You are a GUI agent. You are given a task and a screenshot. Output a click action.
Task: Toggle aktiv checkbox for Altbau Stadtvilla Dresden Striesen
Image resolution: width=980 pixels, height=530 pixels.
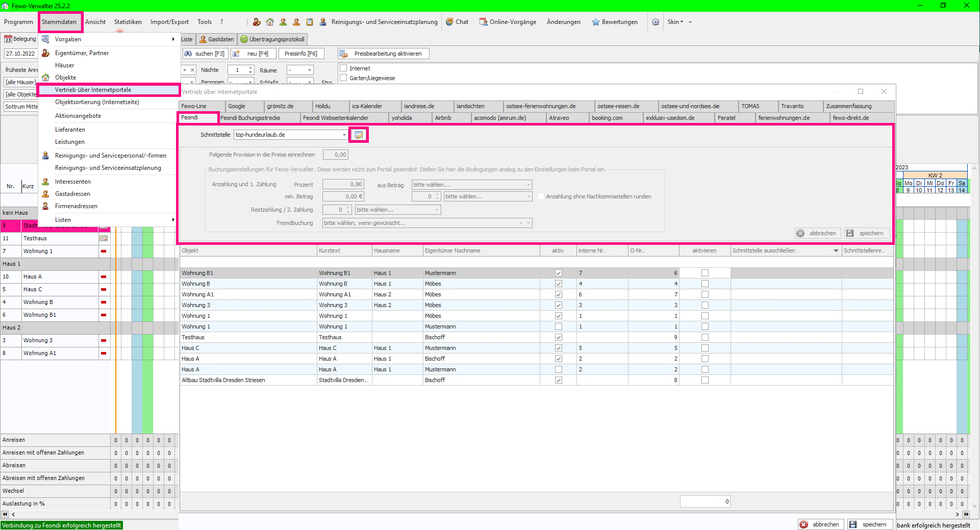coord(559,380)
